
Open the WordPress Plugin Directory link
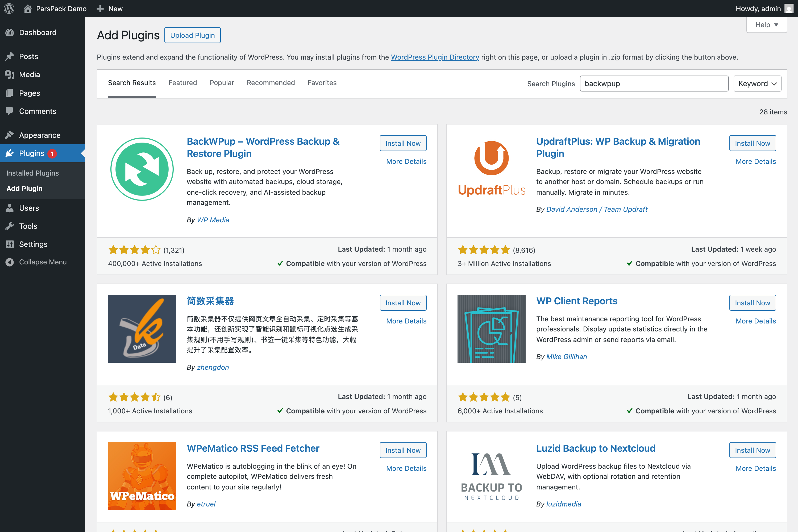435,57
